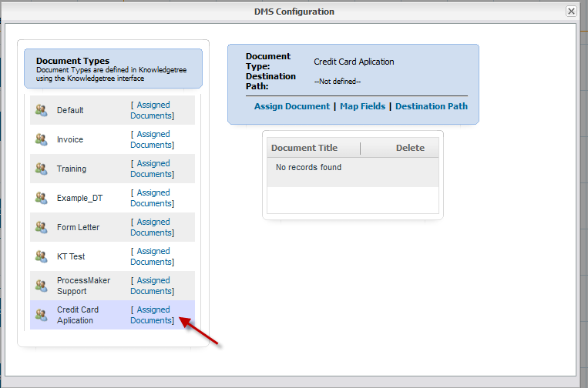This screenshot has width=588, height=388.
Task: Open the Map Fields option
Action: coord(362,106)
